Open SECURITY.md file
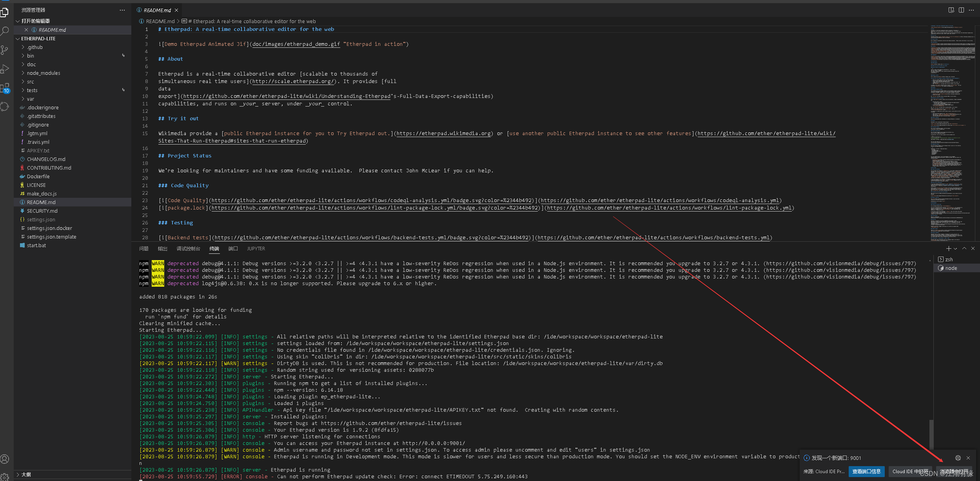The width and height of the screenshot is (980, 481). point(73,211)
